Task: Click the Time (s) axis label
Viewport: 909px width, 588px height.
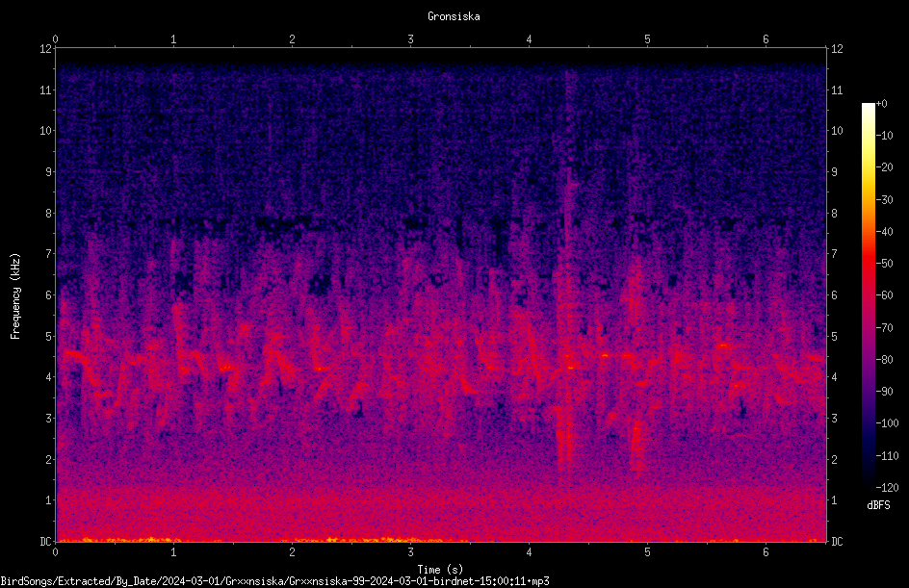Action: tap(440, 570)
